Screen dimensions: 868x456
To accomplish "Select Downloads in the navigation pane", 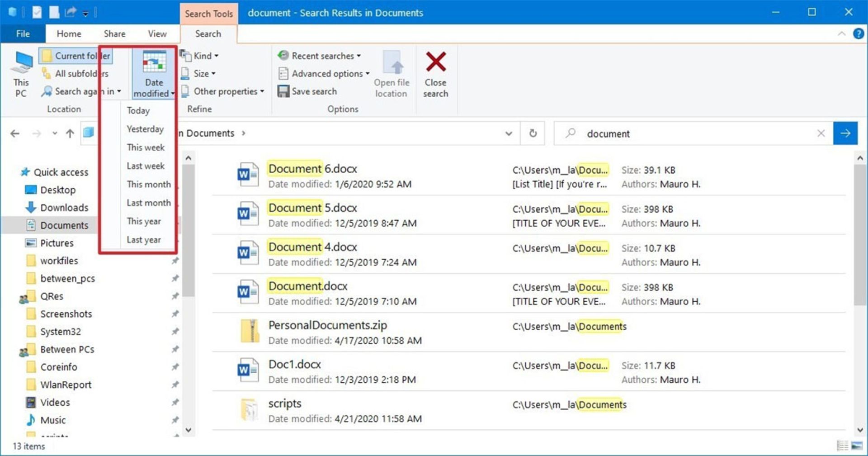I will click(64, 208).
